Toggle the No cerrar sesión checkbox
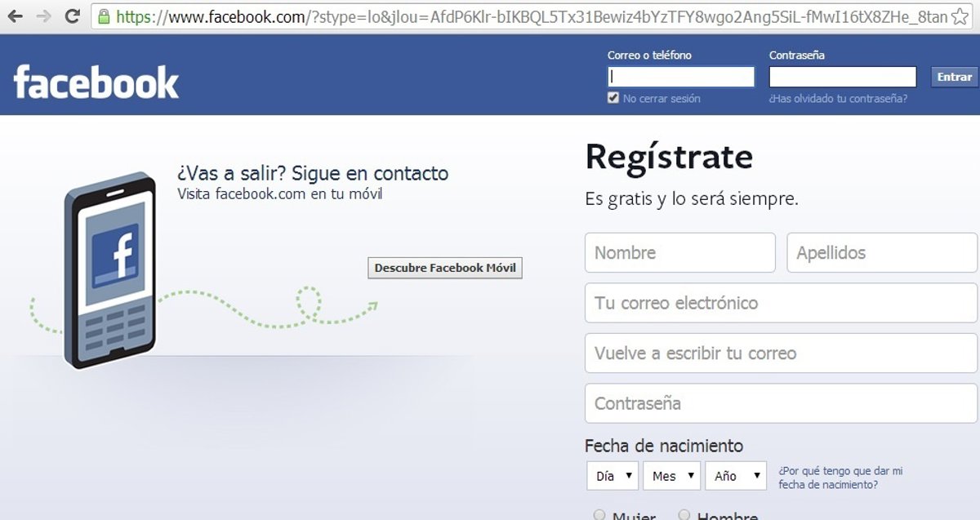Image resolution: width=980 pixels, height=520 pixels. coord(613,98)
